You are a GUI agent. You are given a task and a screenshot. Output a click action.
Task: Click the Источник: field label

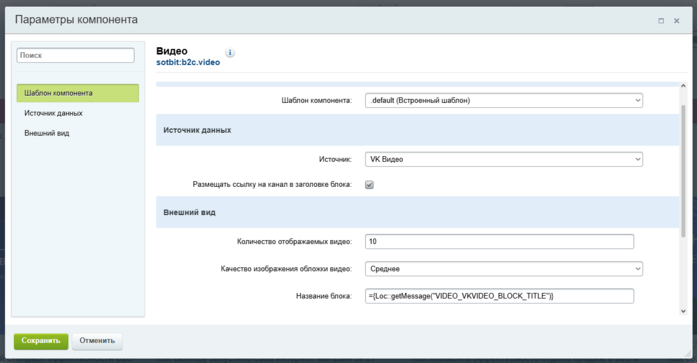click(335, 159)
